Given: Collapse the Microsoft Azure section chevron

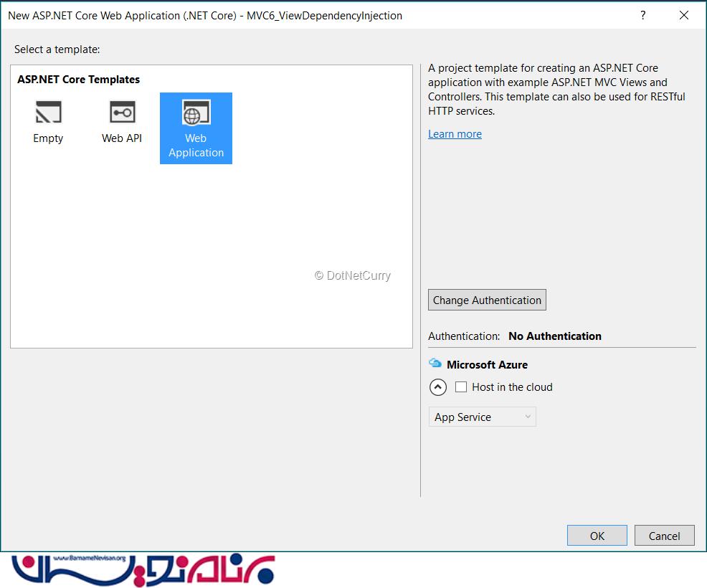Looking at the screenshot, I should coord(438,387).
